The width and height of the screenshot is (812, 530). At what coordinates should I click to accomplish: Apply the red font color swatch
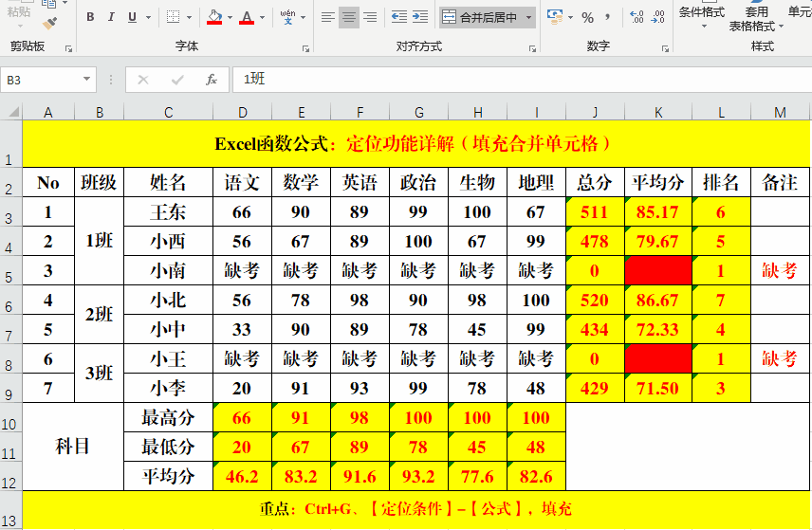tap(248, 17)
